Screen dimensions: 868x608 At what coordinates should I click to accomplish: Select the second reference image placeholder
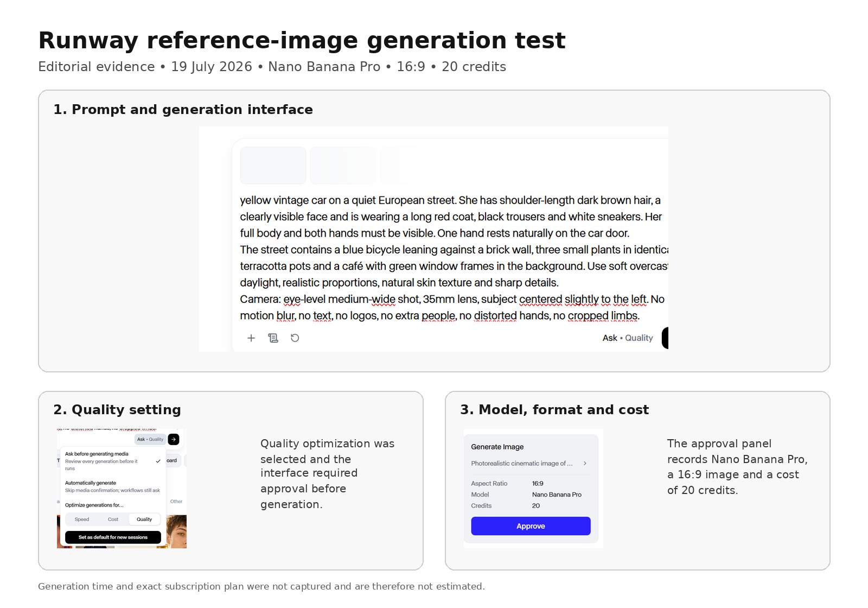[x=343, y=165]
